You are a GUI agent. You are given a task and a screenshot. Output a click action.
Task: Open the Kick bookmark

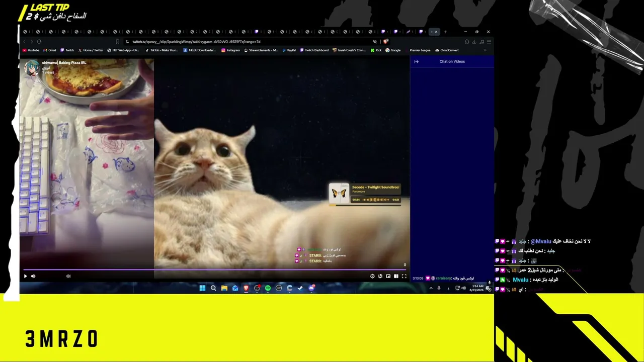point(376,50)
